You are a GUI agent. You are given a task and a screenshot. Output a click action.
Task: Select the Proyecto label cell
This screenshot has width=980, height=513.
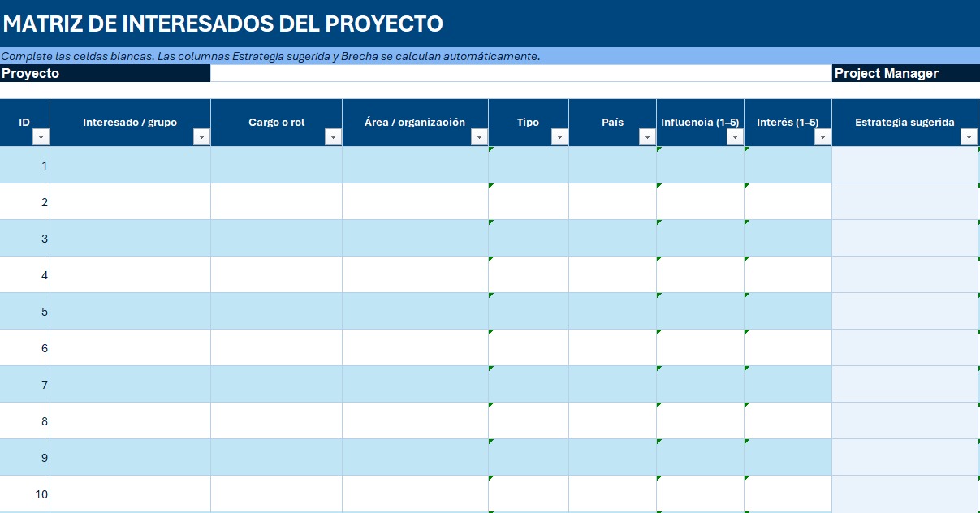coord(106,73)
